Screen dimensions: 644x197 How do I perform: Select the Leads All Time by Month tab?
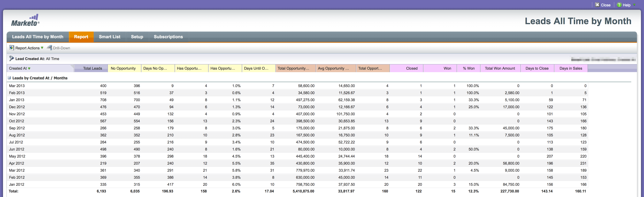[x=38, y=37]
